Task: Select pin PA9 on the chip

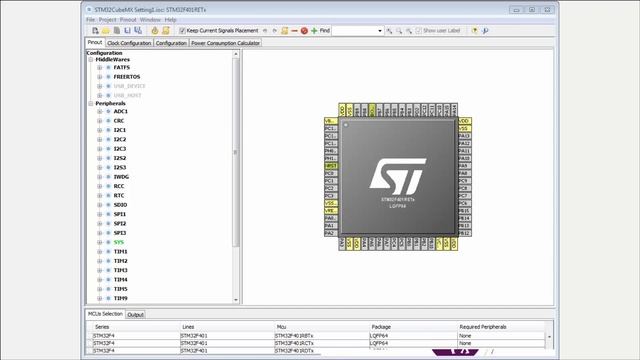Action: coord(464,166)
